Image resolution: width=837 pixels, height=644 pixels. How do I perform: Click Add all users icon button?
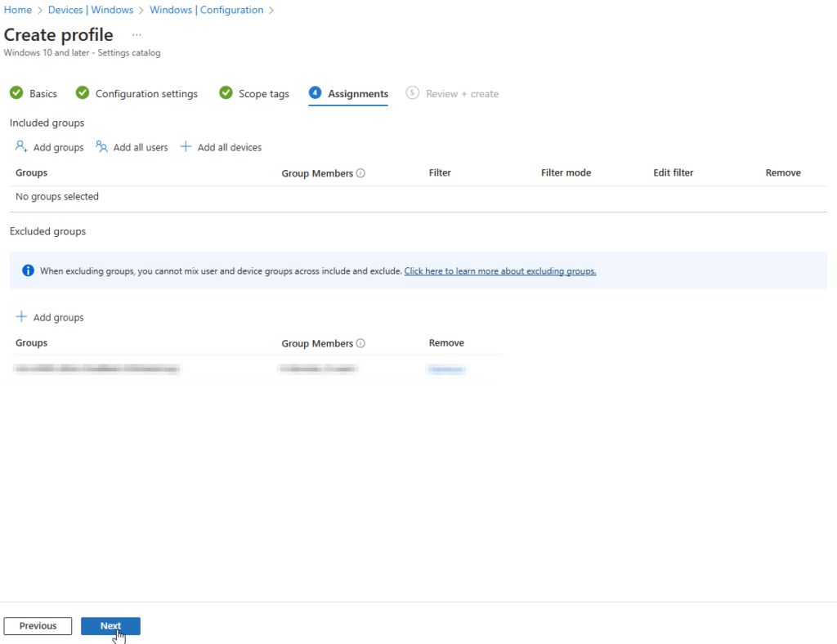[102, 147]
